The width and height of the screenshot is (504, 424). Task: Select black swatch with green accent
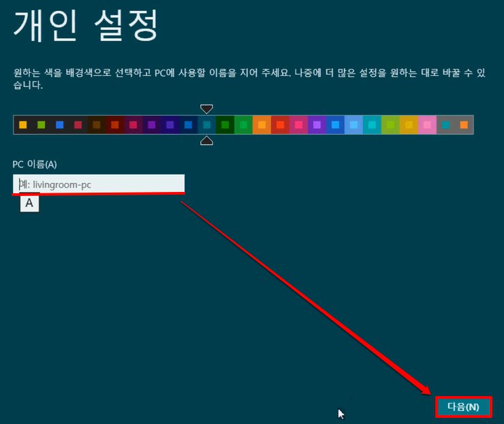[x=41, y=125]
